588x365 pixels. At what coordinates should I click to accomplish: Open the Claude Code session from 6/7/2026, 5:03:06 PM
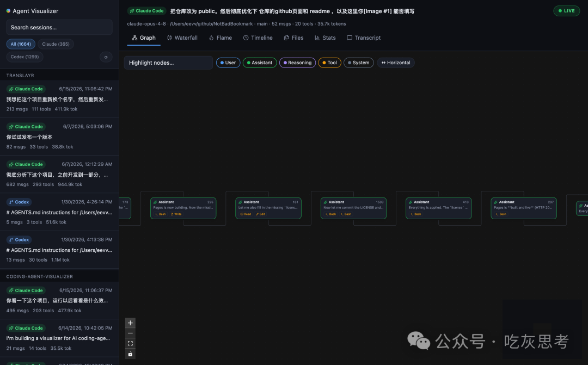point(59,137)
